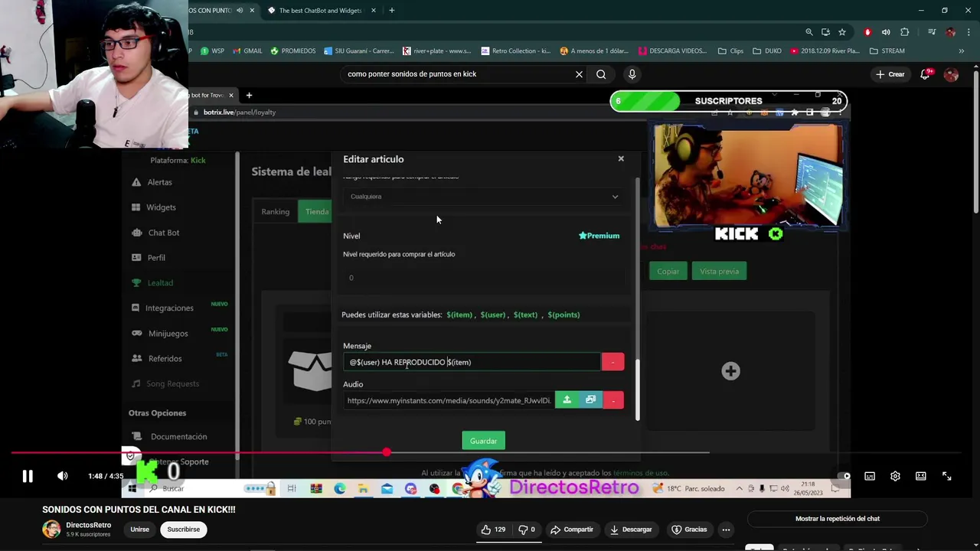
Task: Click the Nivel value input field
Action: pos(484,278)
